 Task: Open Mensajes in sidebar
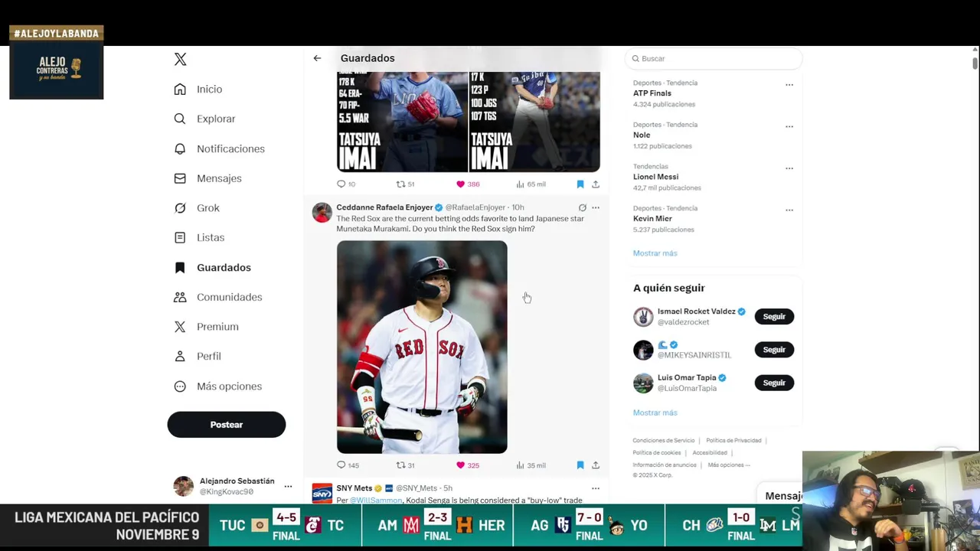click(207, 178)
